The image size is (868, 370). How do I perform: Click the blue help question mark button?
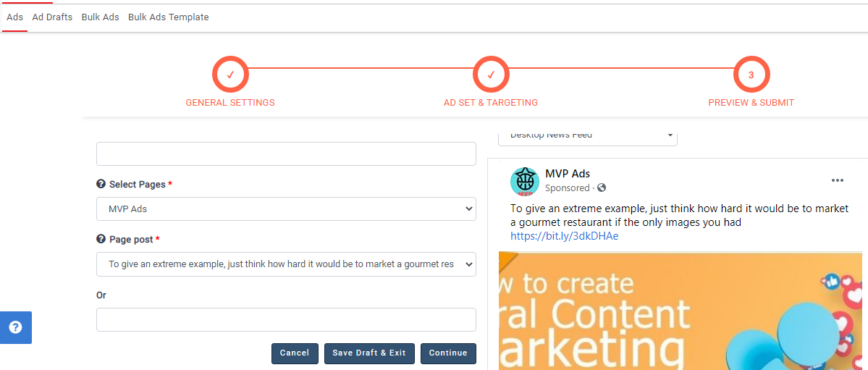[x=15, y=327]
